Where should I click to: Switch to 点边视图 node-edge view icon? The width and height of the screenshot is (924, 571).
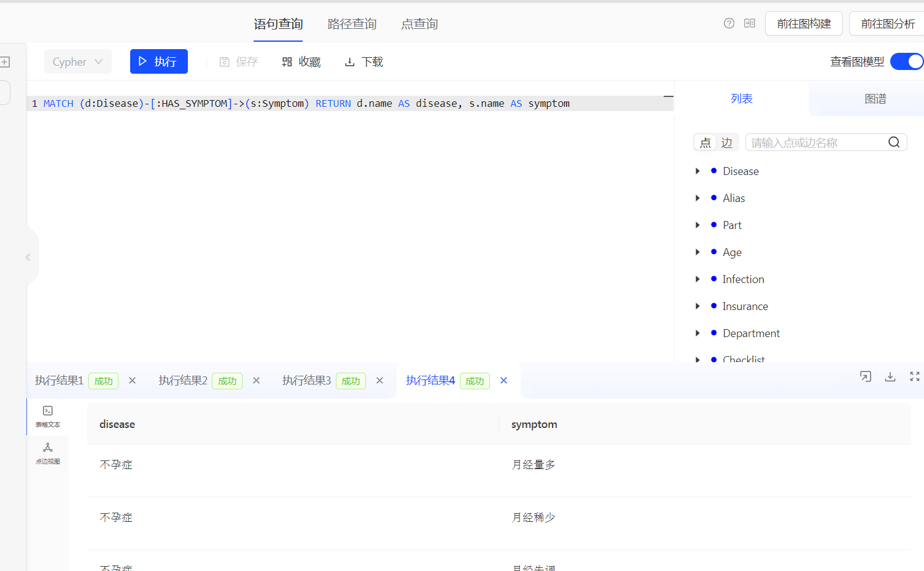click(x=48, y=451)
